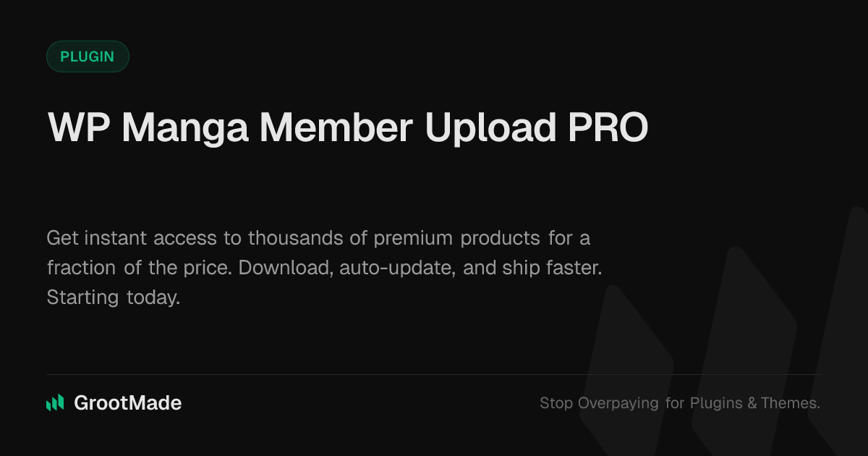868x456 pixels.
Task: Open the GrootMade brand name link
Action: point(128,403)
